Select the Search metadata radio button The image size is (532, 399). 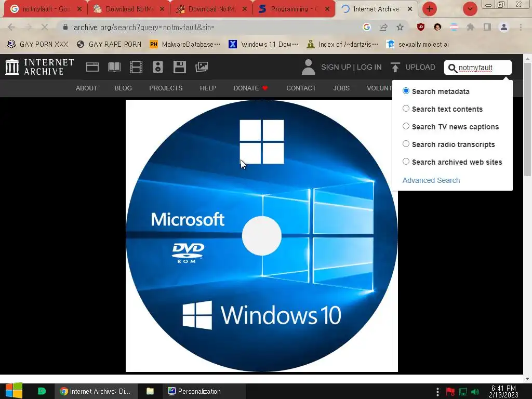coord(406,91)
